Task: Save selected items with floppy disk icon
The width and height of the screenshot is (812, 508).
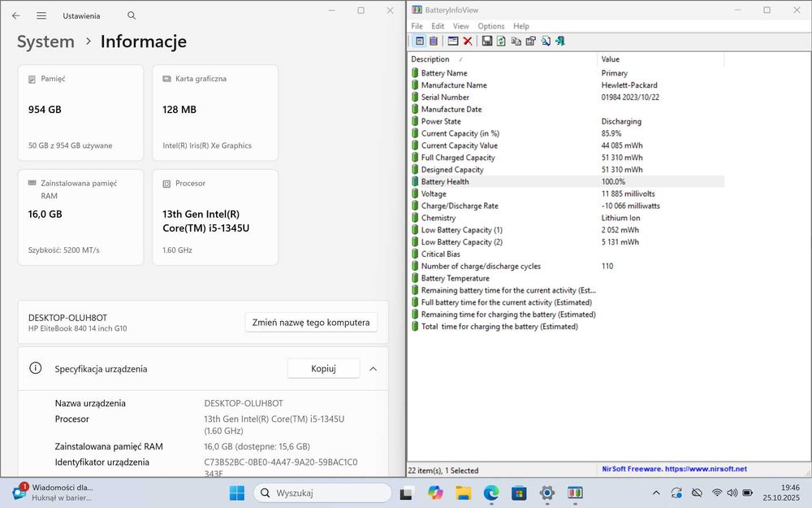Action: (486, 41)
